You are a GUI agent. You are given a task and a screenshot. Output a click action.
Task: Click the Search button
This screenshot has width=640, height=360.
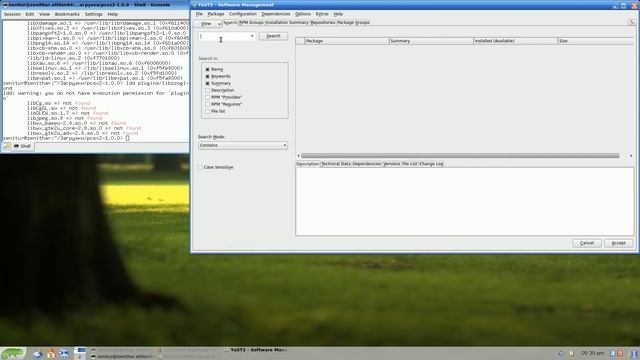pos(273,36)
